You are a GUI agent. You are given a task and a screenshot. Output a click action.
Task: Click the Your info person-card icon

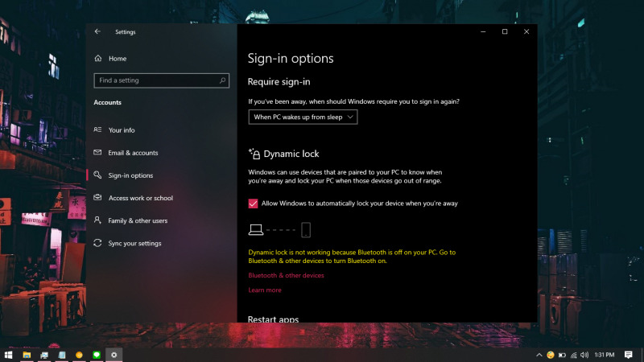coord(97,130)
